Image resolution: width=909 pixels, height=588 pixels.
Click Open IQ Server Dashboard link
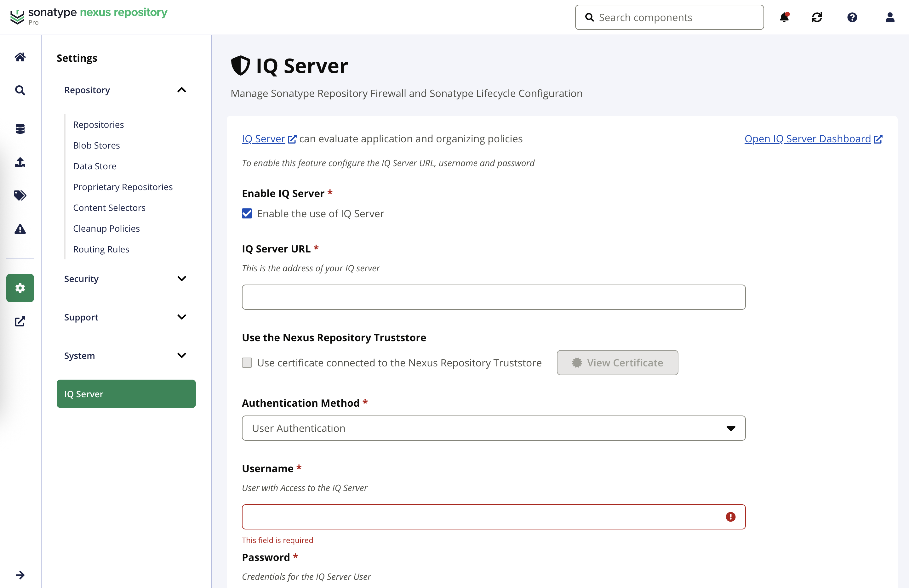813,139
